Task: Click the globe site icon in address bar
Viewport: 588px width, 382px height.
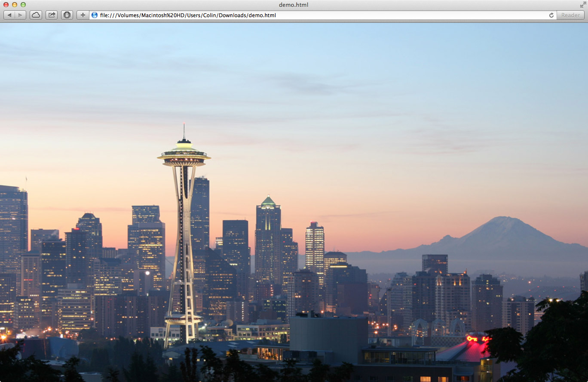Action: 95,15
